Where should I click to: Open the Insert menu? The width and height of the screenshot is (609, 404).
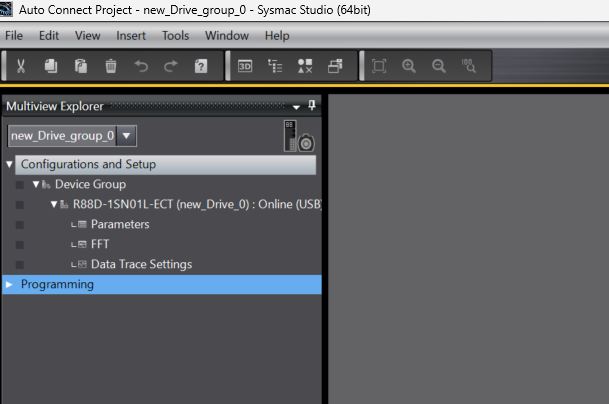click(x=131, y=36)
